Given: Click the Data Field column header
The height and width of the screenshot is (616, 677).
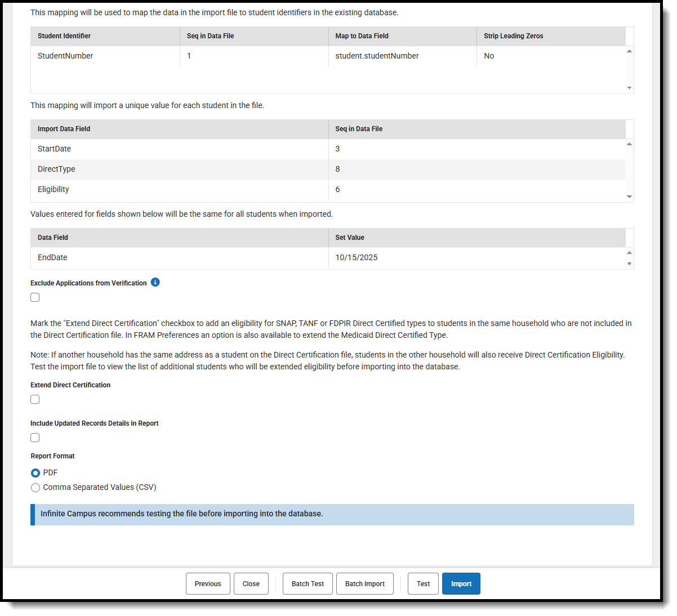Looking at the screenshot, I should pos(180,238).
